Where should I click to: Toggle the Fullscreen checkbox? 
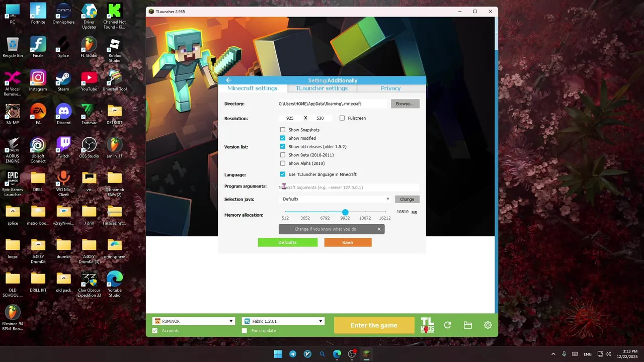coord(342,118)
